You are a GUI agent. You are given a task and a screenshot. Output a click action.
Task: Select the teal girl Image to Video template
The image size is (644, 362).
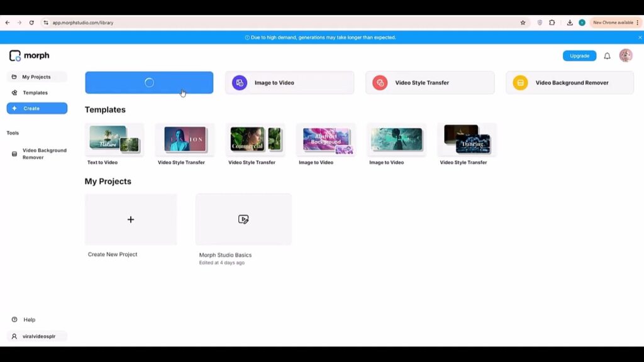coord(396,140)
